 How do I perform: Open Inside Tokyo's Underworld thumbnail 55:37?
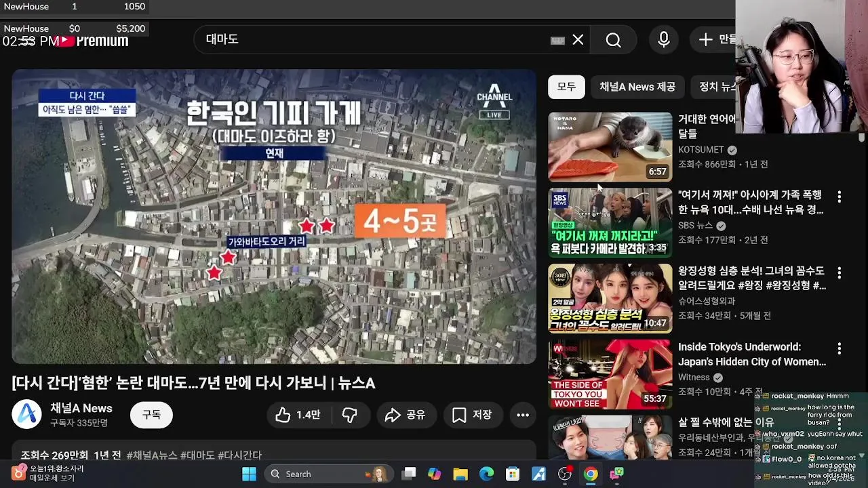point(610,374)
